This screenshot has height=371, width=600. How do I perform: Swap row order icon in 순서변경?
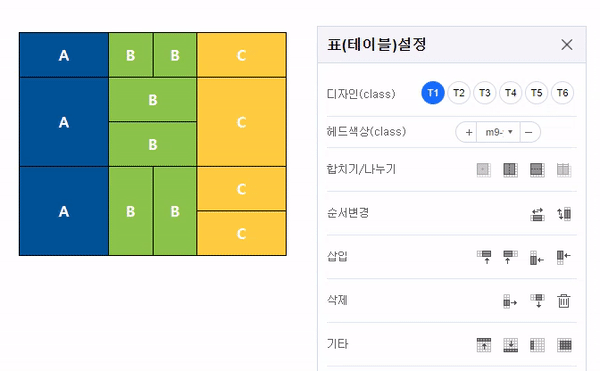[537, 214]
